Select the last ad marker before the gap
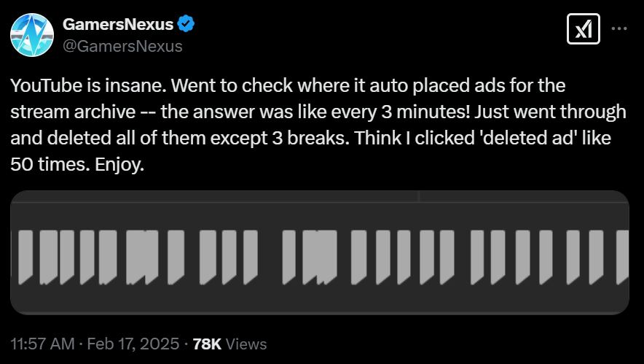The image size is (644, 364). (250, 257)
